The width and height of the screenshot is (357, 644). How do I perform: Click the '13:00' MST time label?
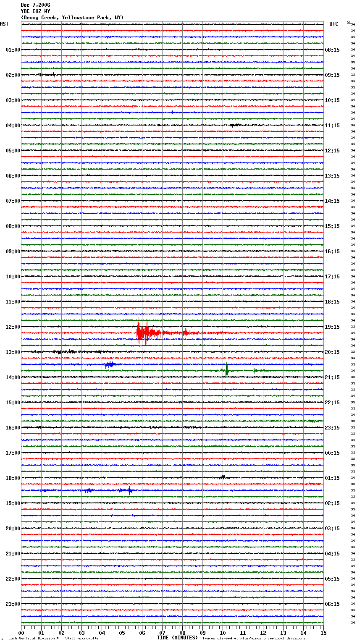tap(13, 352)
